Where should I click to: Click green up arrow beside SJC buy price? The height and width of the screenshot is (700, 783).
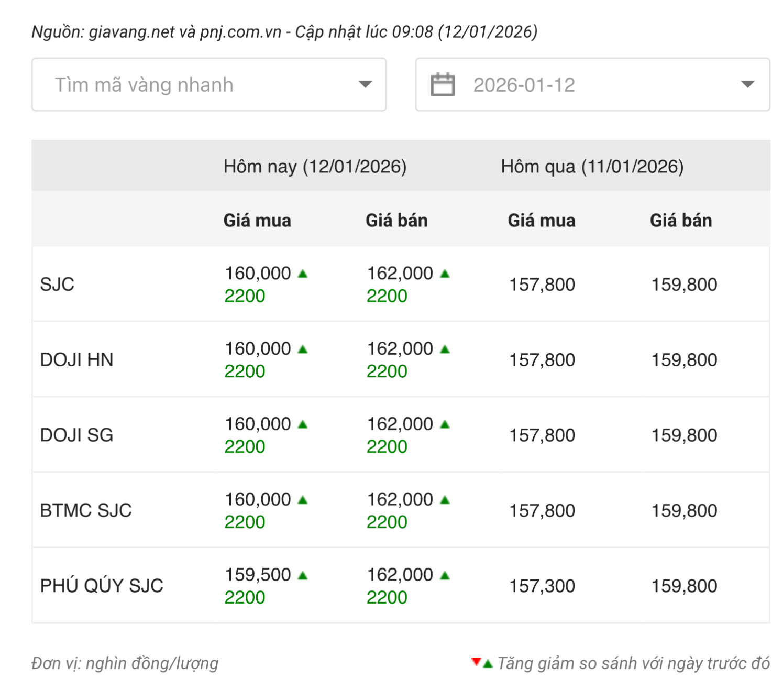tap(303, 274)
